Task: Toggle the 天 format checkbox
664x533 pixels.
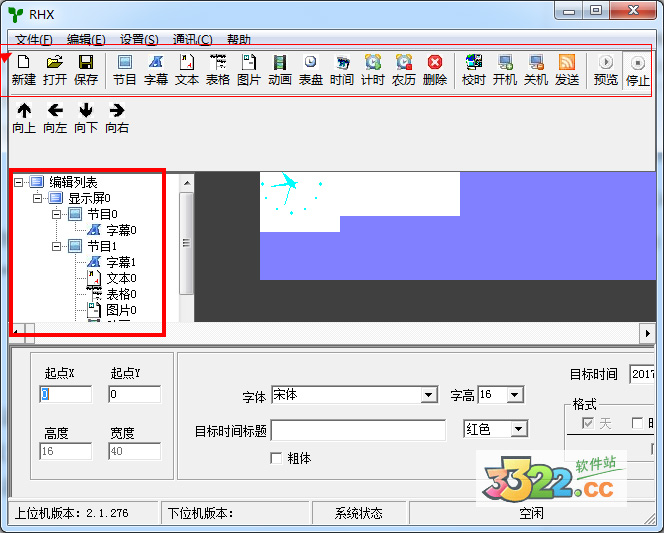Action: [x=587, y=423]
